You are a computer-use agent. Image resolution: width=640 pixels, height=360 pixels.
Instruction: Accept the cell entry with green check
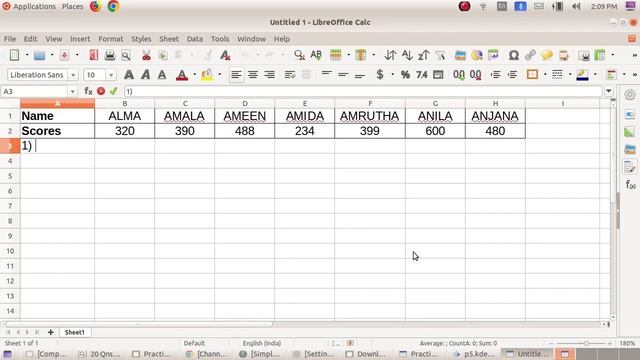[113, 91]
